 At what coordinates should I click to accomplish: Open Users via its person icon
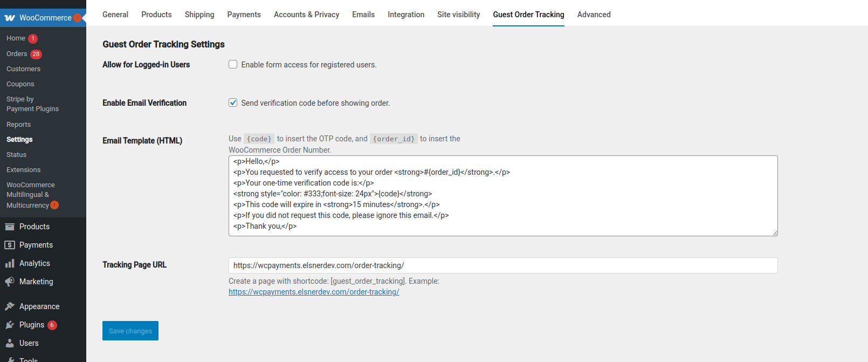coord(10,343)
